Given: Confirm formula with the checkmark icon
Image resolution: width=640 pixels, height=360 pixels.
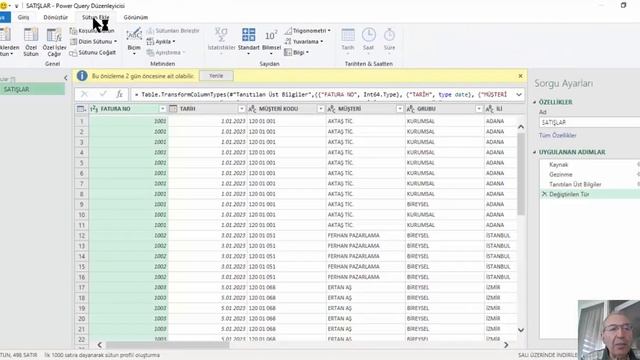Looking at the screenshot, I should pyautogui.click(x=103, y=94).
